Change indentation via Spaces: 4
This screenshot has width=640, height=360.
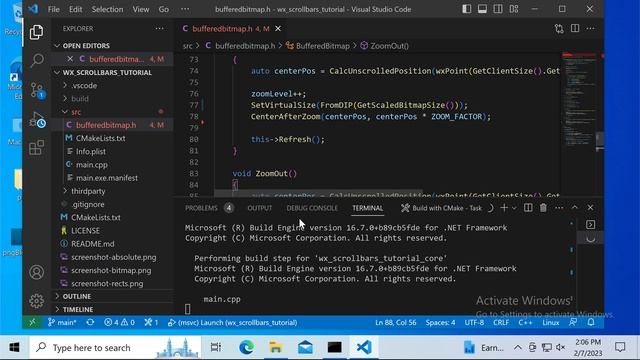[x=440, y=322]
